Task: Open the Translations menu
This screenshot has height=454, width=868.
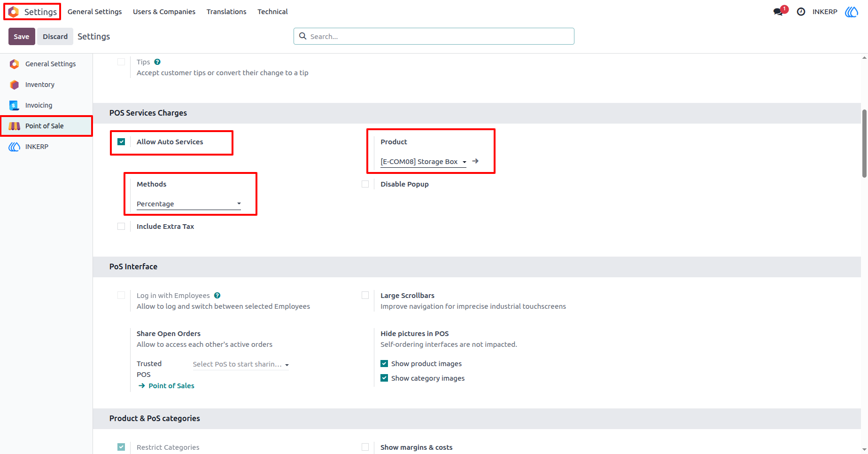Action: click(226, 12)
